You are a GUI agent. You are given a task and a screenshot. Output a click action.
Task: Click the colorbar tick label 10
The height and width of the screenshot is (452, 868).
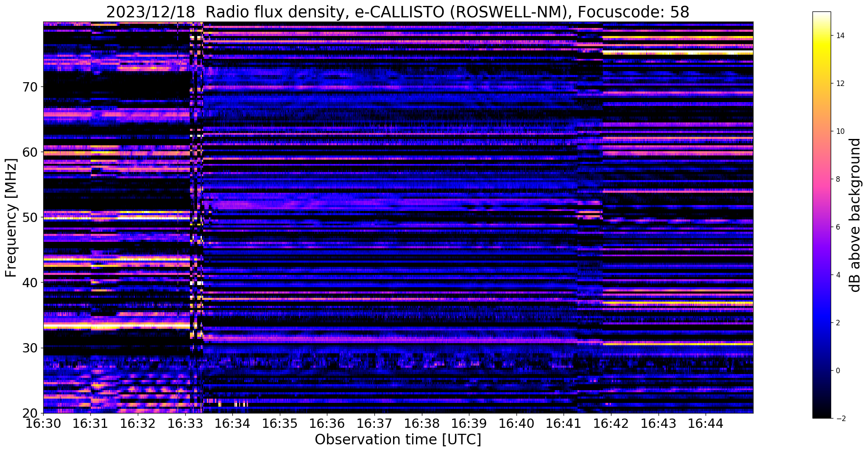[840, 131]
